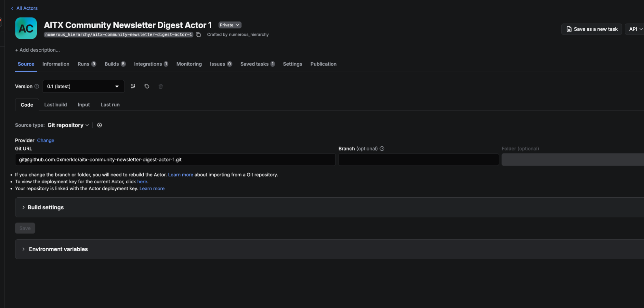Click the 'here' deployment key link

click(x=142, y=182)
